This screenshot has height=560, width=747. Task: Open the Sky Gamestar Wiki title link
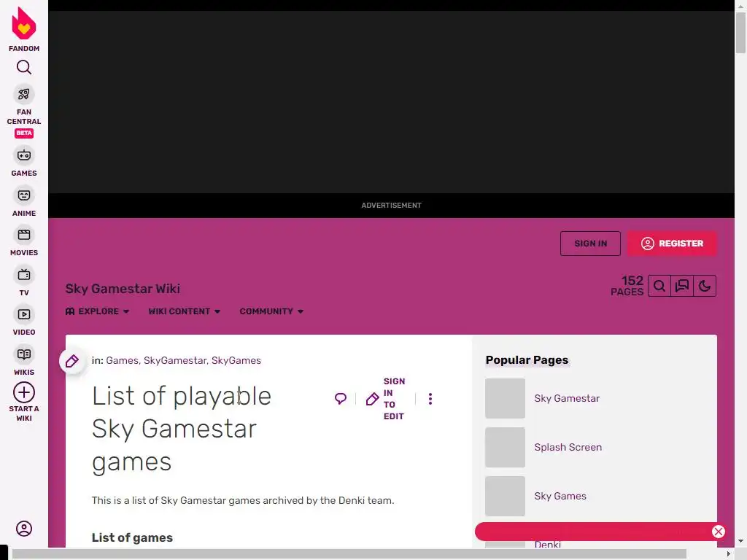coord(123,289)
